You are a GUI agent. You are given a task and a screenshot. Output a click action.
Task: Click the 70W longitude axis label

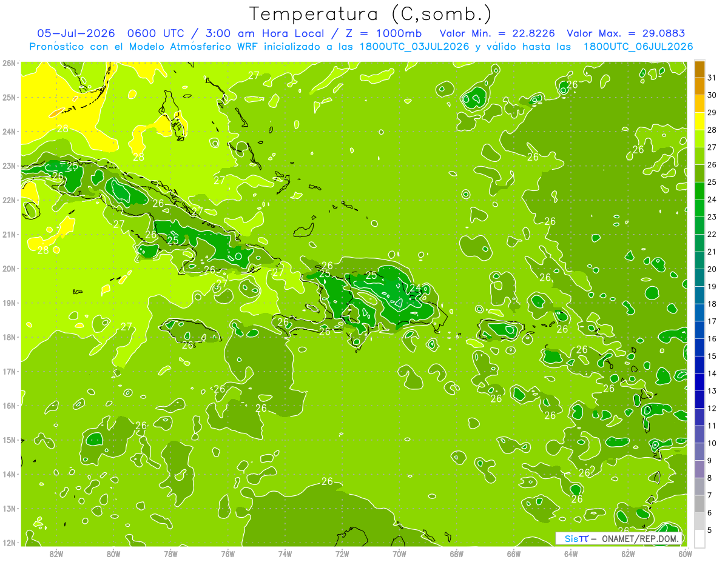click(x=399, y=554)
